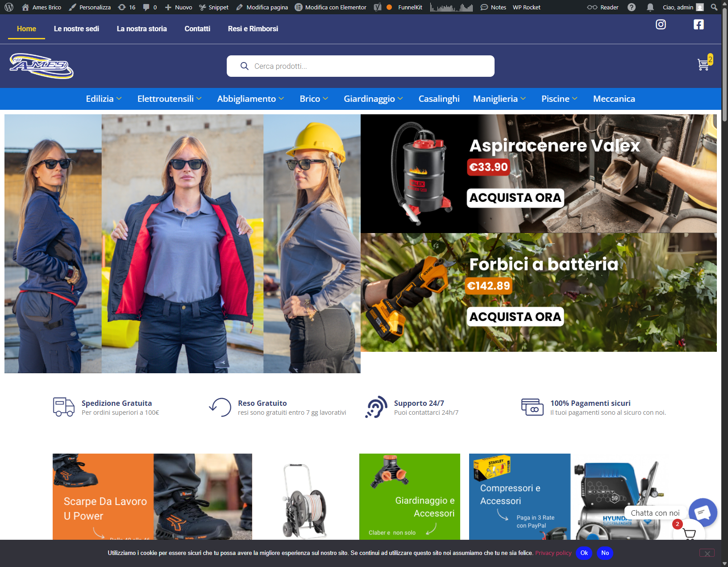Open comments bubble showing 0
This screenshot has width=728, height=567.
150,7
